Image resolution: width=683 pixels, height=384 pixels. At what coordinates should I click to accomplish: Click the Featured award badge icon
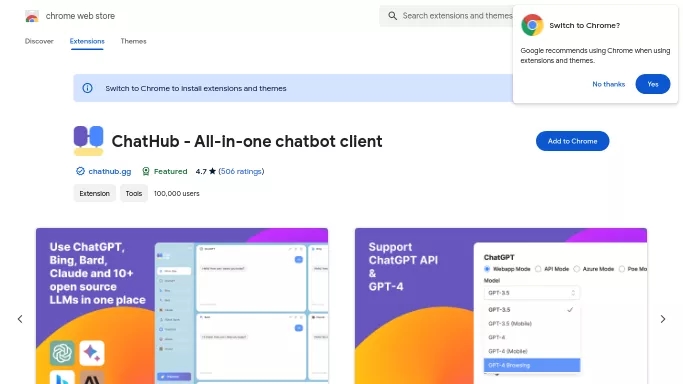[x=146, y=171]
